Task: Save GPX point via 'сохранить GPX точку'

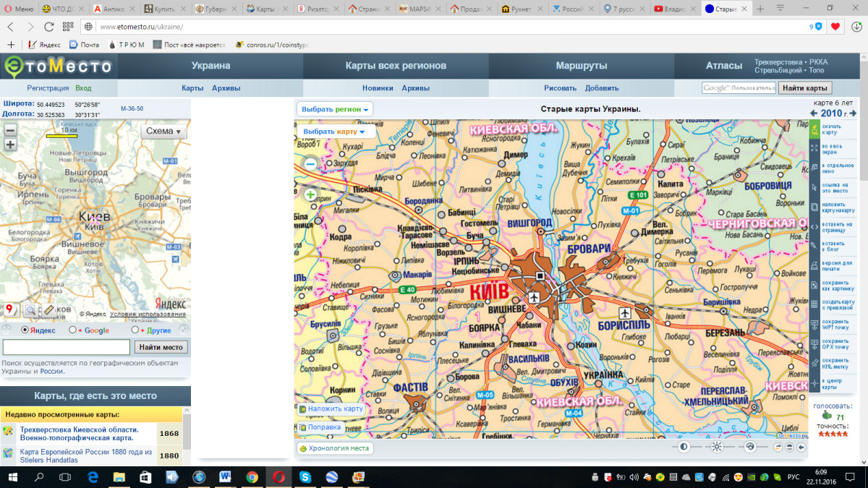Action: tap(814, 344)
